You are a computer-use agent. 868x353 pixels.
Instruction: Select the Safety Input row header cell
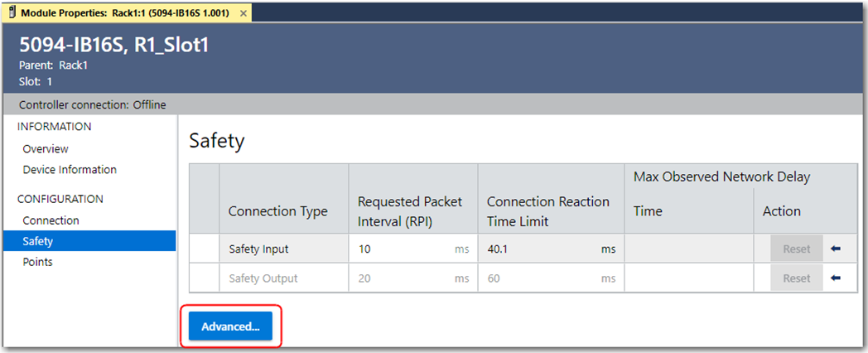pyautogui.click(x=204, y=249)
